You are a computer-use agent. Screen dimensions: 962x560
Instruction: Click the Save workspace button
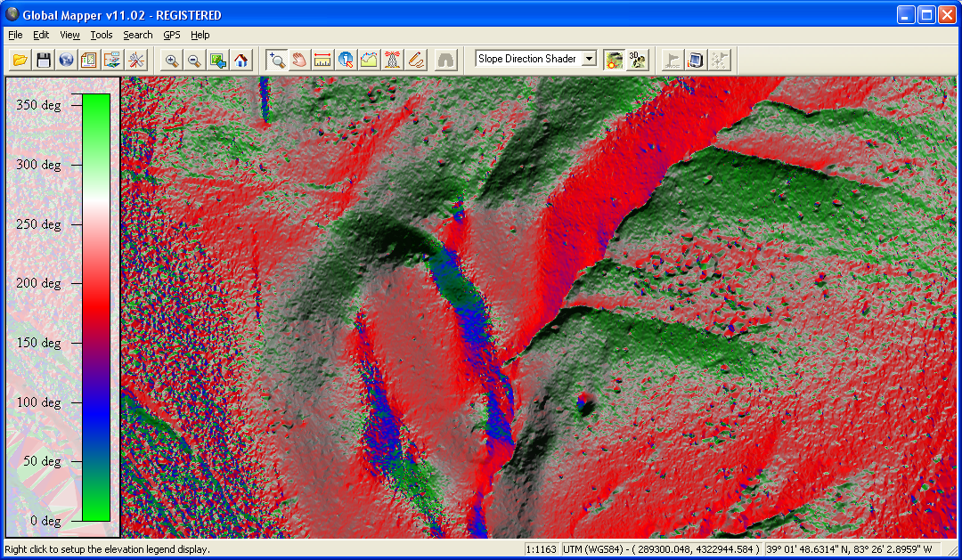click(x=42, y=60)
